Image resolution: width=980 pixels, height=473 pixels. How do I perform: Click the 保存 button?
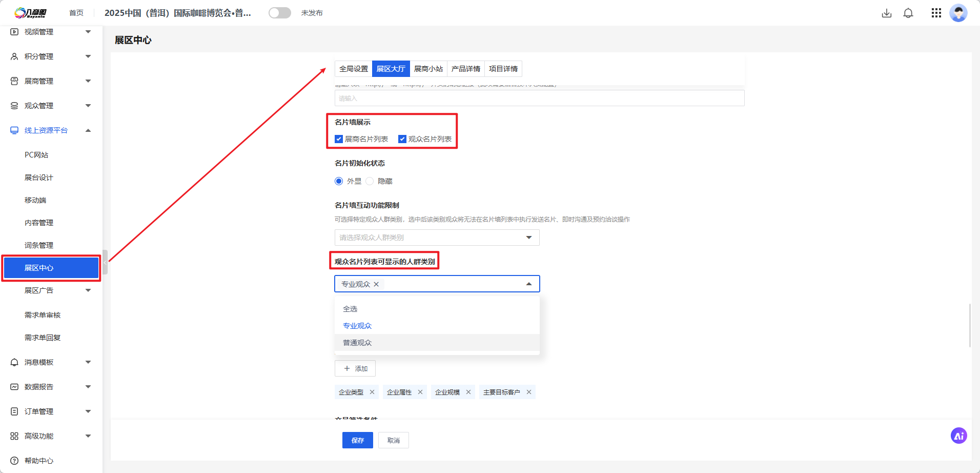coord(357,440)
